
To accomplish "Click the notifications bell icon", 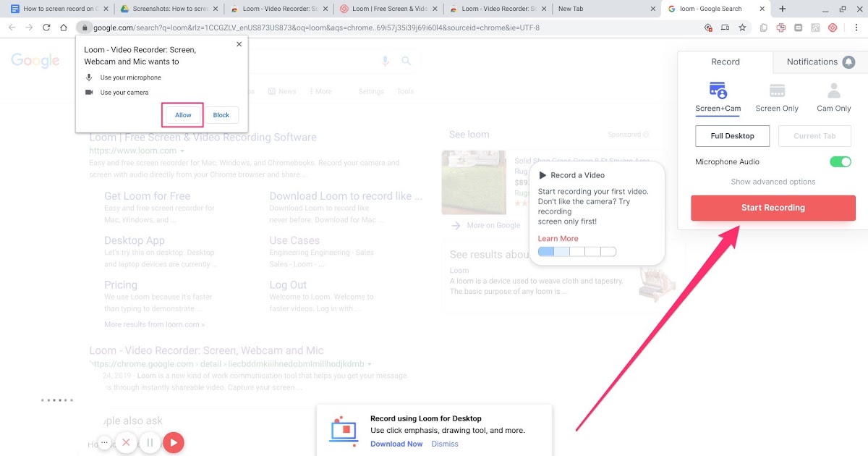I will pyautogui.click(x=849, y=62).
